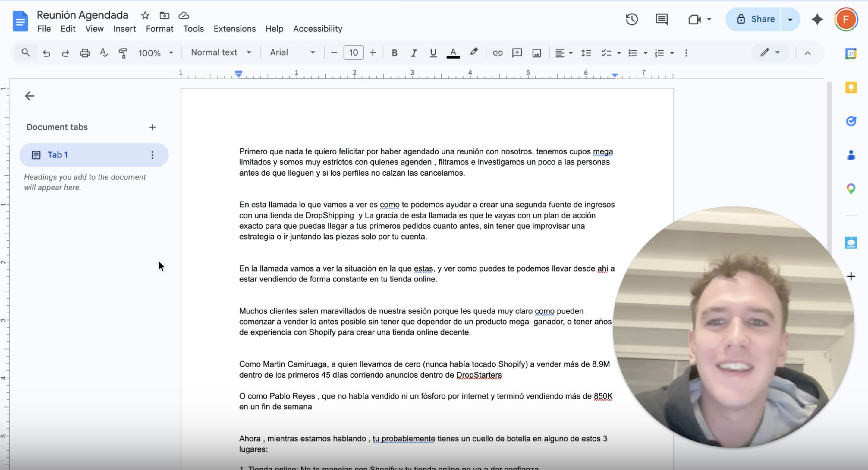Add a new document tab

point(152,127)
